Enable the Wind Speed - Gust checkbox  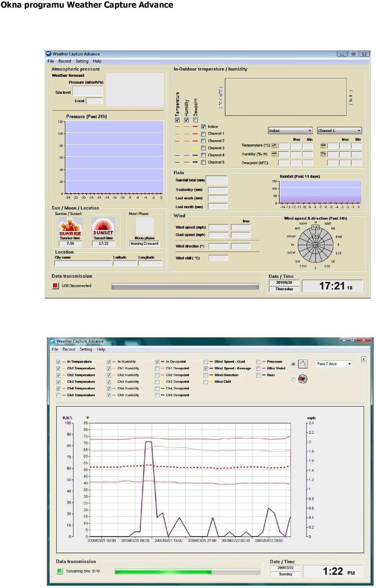click(x=206, y=362)
